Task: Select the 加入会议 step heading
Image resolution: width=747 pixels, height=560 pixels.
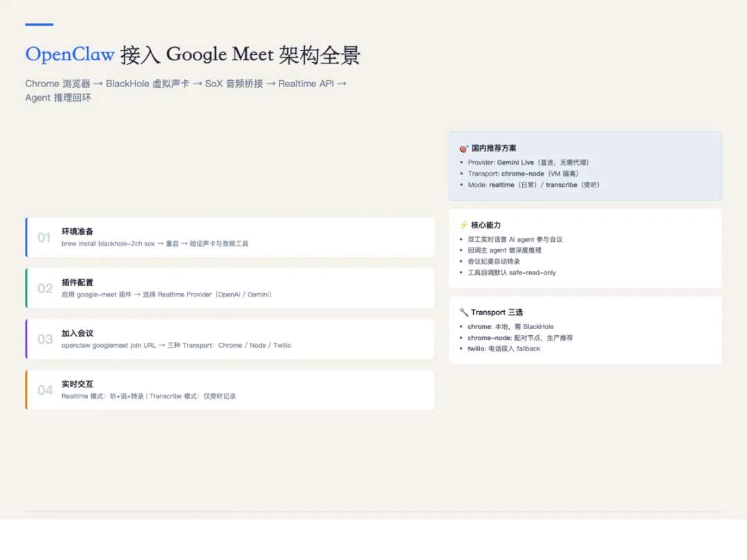Action: point(77,333)
